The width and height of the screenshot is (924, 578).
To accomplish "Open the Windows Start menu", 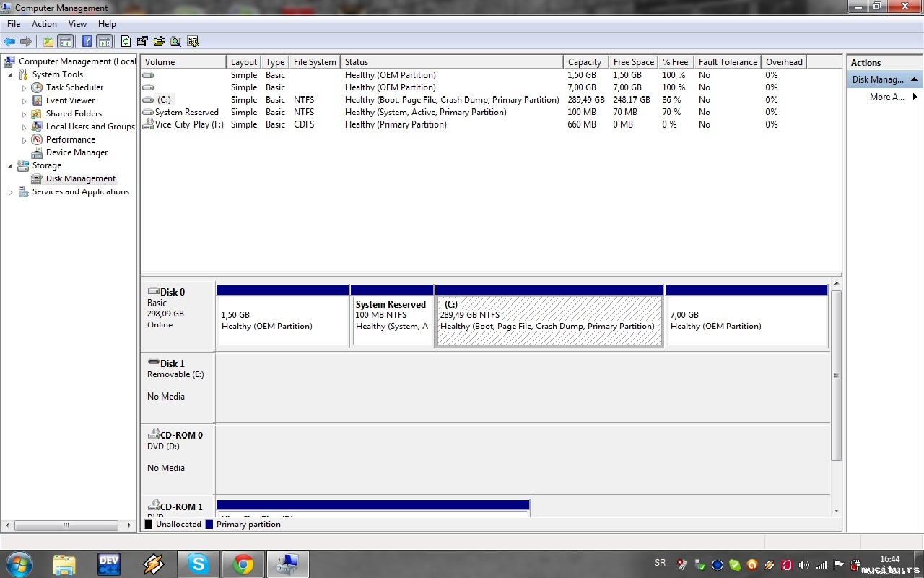I will (x=19, y=564).
